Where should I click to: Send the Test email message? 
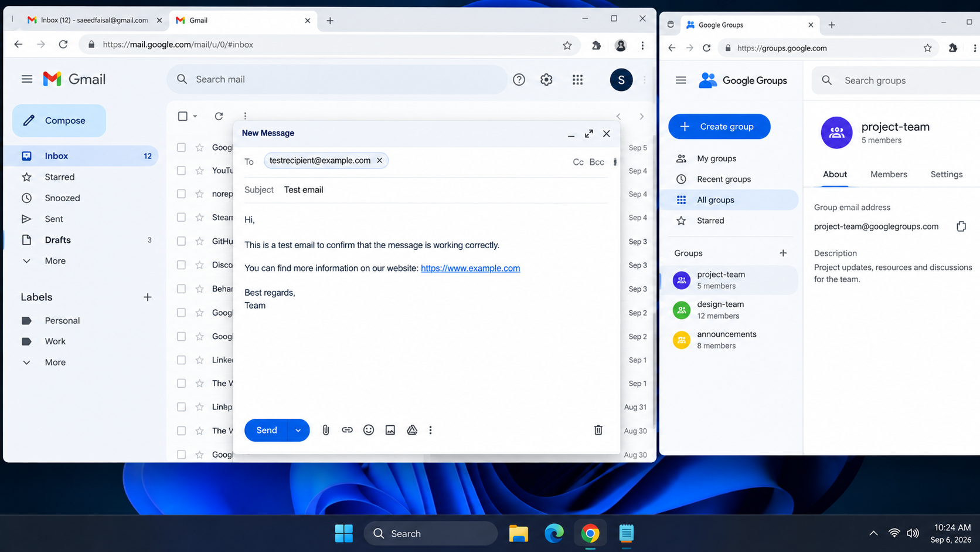[267, 430]
